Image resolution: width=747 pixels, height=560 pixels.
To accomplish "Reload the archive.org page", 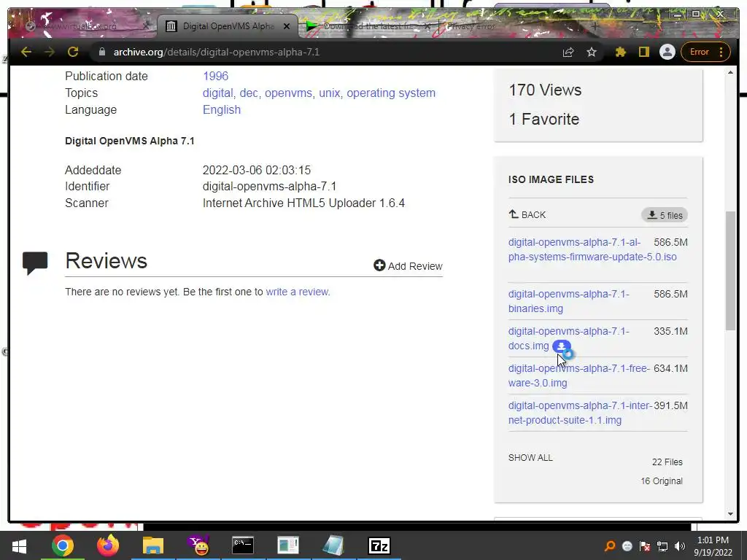I will (x=73, y=52).
